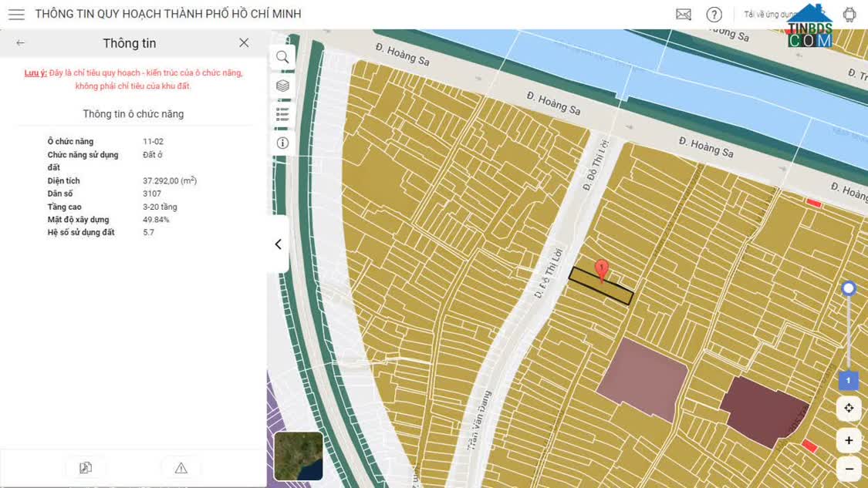This screenshot has height=488, width=868.
Task: Click the 'Đất ở' land use value
Action: pyautogui.click(x=153, y=155)
